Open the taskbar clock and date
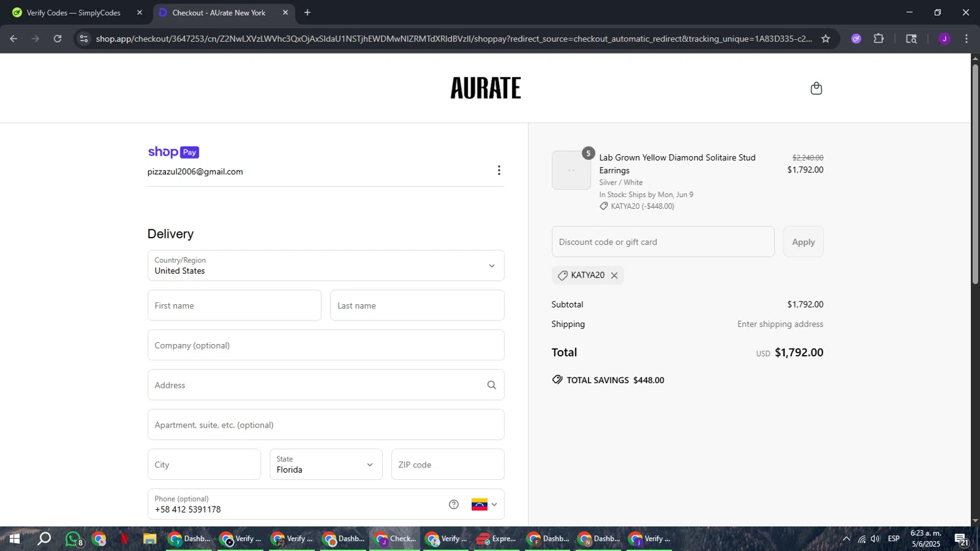 coord(926,539)
